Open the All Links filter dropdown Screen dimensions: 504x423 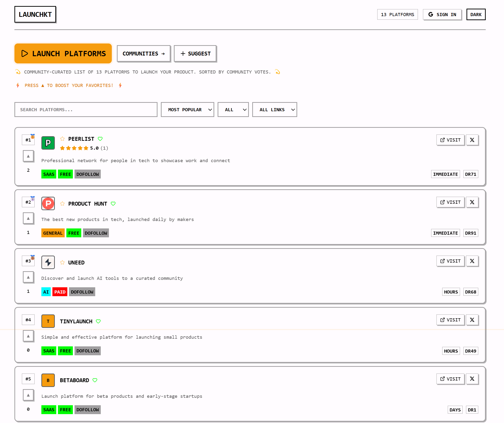pos(275,110)
